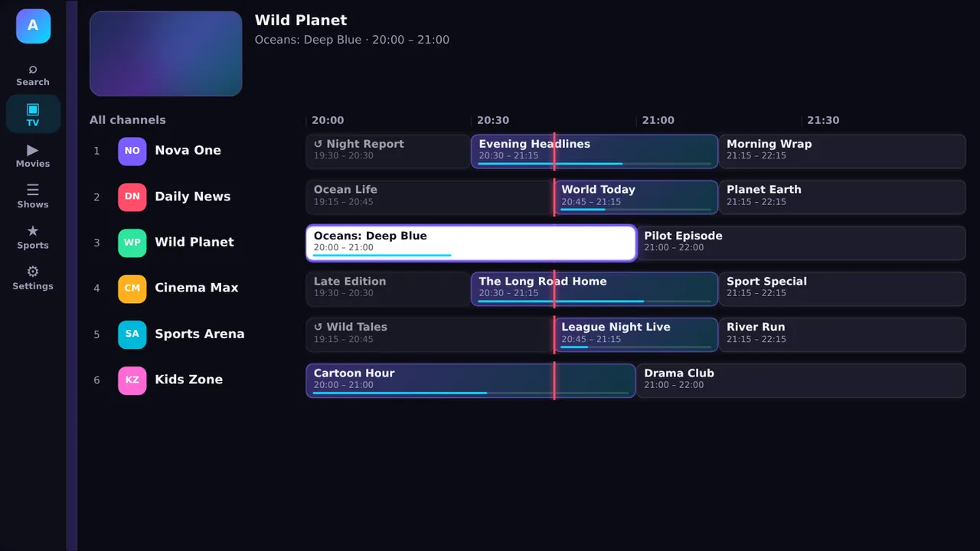The image size is (980, 551).
Task: Select The Long Road Home
Action: (x=594, y=289)
